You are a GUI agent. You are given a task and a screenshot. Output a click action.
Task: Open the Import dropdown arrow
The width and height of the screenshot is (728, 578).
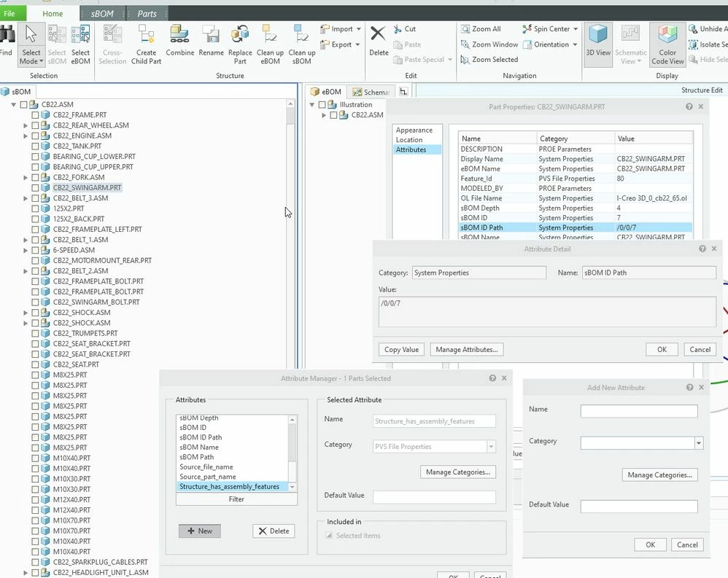point(358,29)
